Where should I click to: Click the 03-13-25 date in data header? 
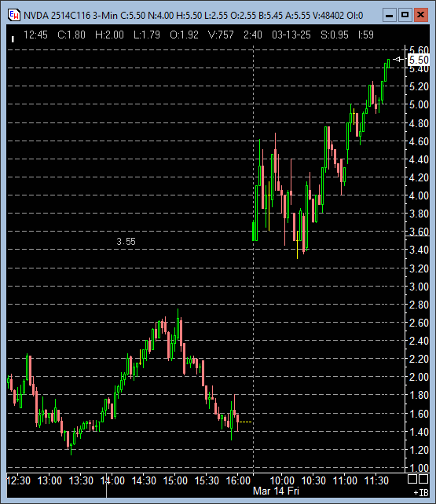coord(291,35)
